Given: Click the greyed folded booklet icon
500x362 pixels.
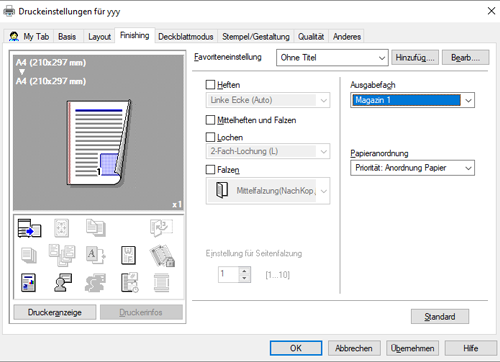Looking at the screenshot, I should (x=161, y=228).
